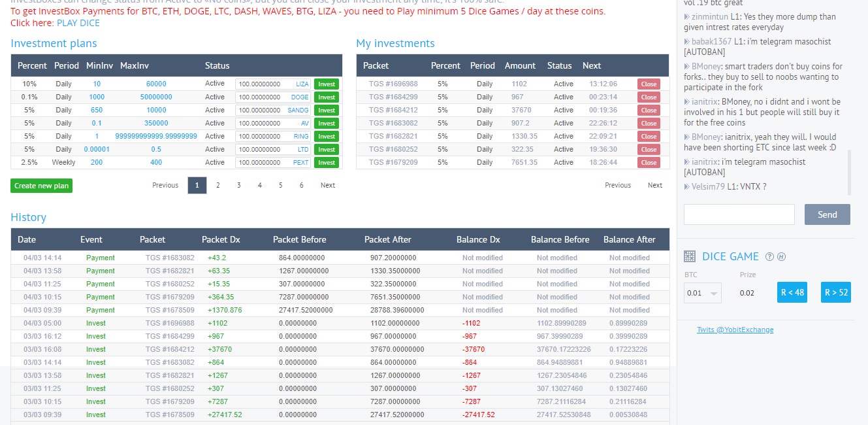Edit the PEXT investment amount field

(x=273, y=162)
